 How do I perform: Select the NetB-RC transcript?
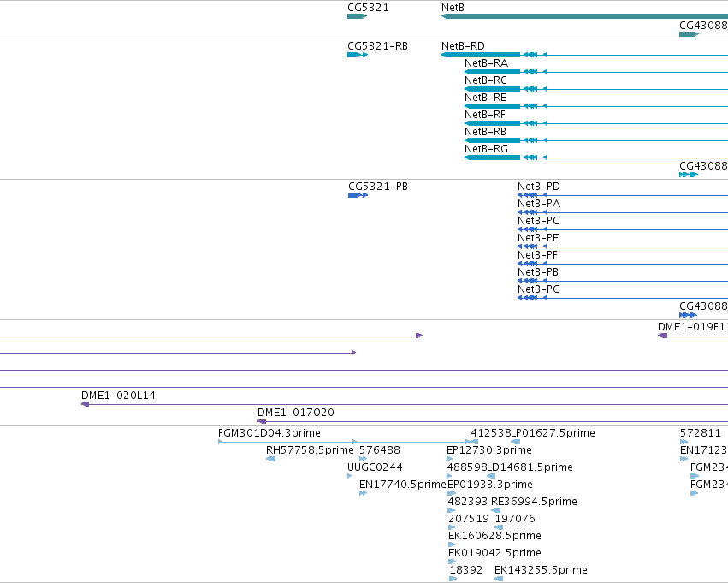pos(596,89)
